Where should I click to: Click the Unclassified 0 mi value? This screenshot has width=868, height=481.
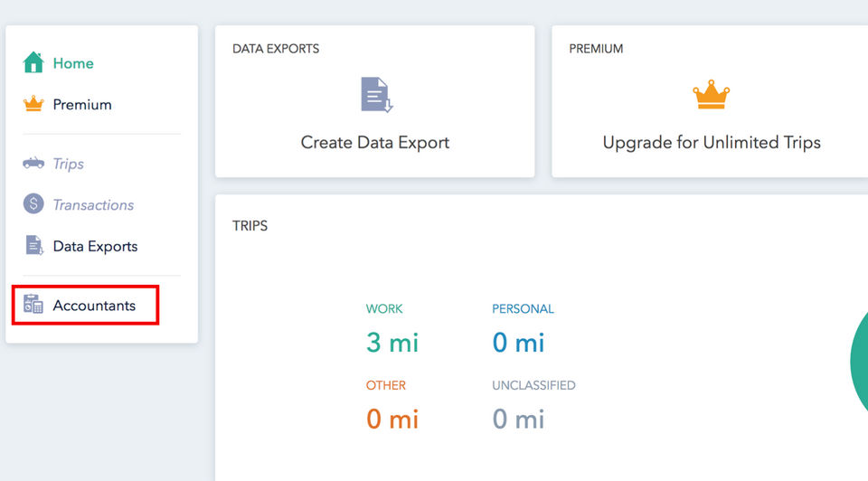(x=518, y=419)
